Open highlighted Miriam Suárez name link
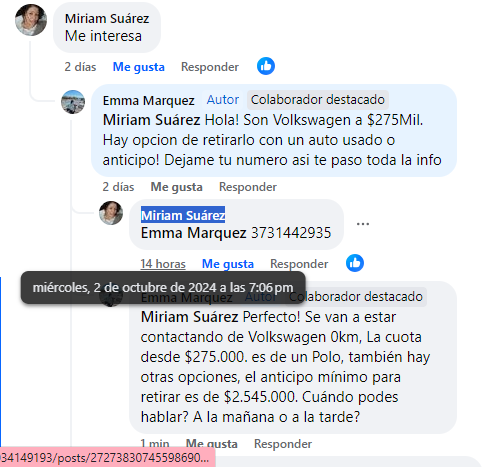495x467 pixels. point(183,215)
